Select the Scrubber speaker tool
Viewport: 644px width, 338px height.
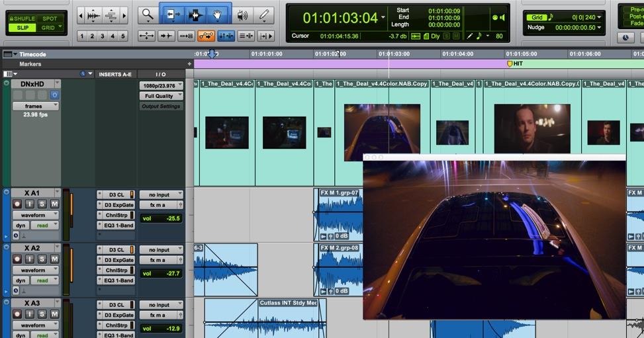coord(242,15)
